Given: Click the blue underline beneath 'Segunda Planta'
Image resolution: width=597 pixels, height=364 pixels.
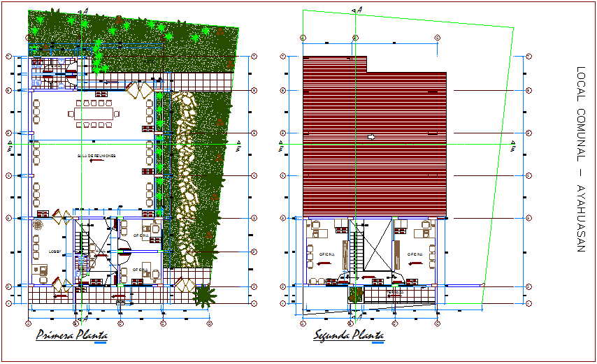Looking at the screenshot, I should click(377, 343).
